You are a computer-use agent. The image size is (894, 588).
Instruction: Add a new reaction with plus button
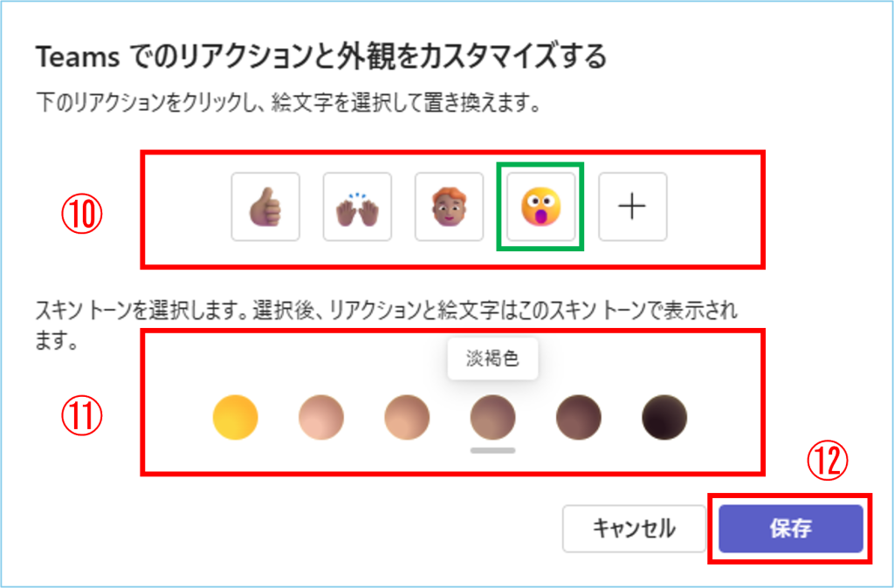tap(632, 207)
